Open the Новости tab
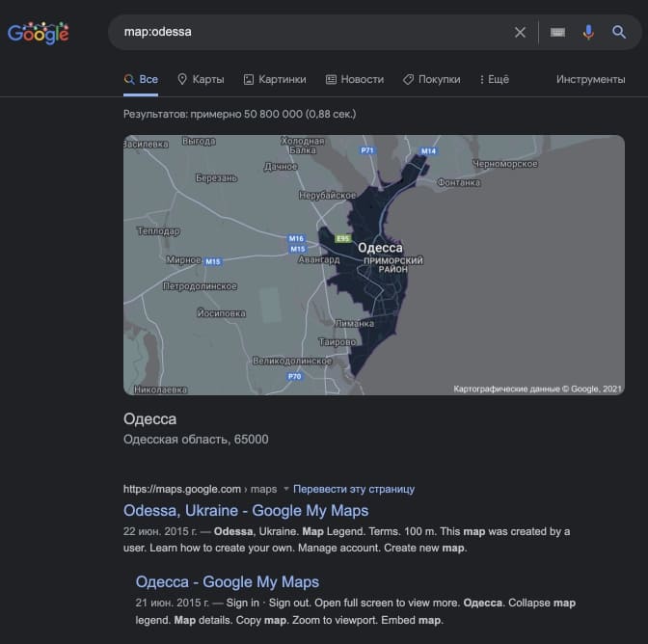 coord(355,79)
